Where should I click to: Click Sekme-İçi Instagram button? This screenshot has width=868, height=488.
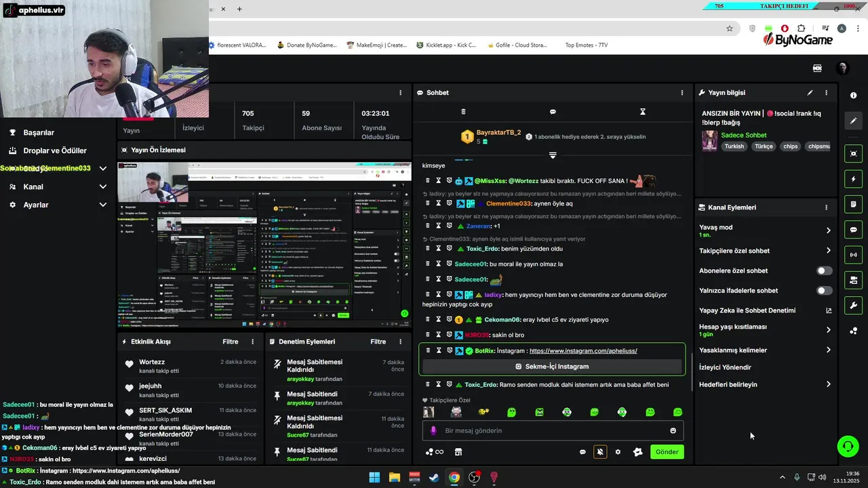click(552, 367)
